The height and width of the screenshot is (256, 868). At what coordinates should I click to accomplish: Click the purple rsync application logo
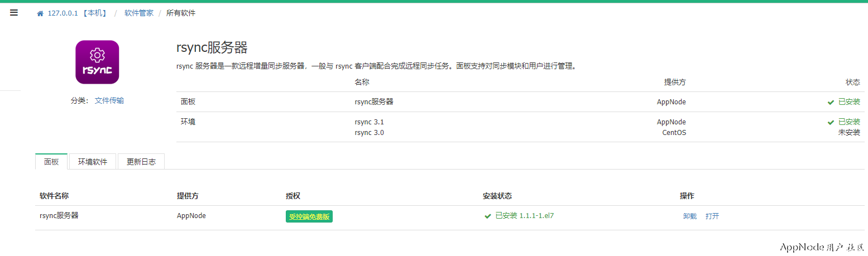click(x=97, y=62)
